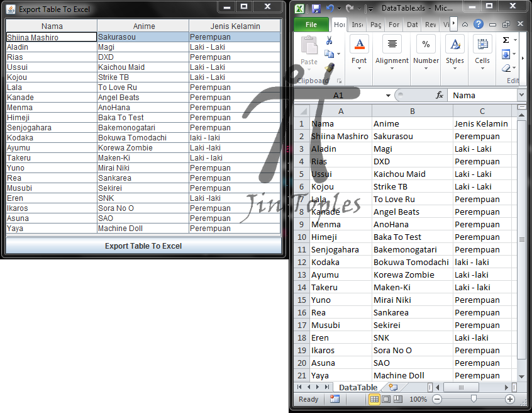Open the Clear (eraser) tool
This screenshot has width=532, height=413.
(506, 67)
